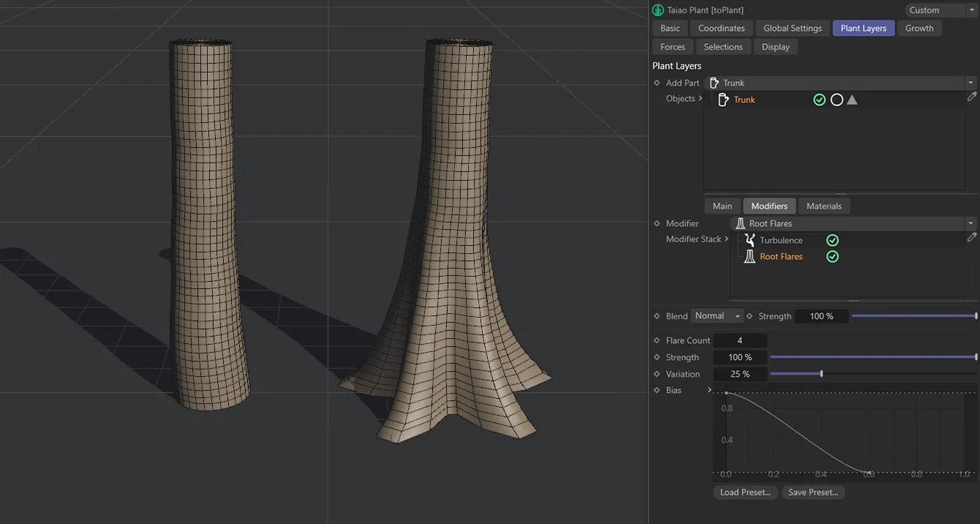Screen dimensions: 980x524
Task: Select the Turbulence modifier icon
Action: (x=750, y=239)
